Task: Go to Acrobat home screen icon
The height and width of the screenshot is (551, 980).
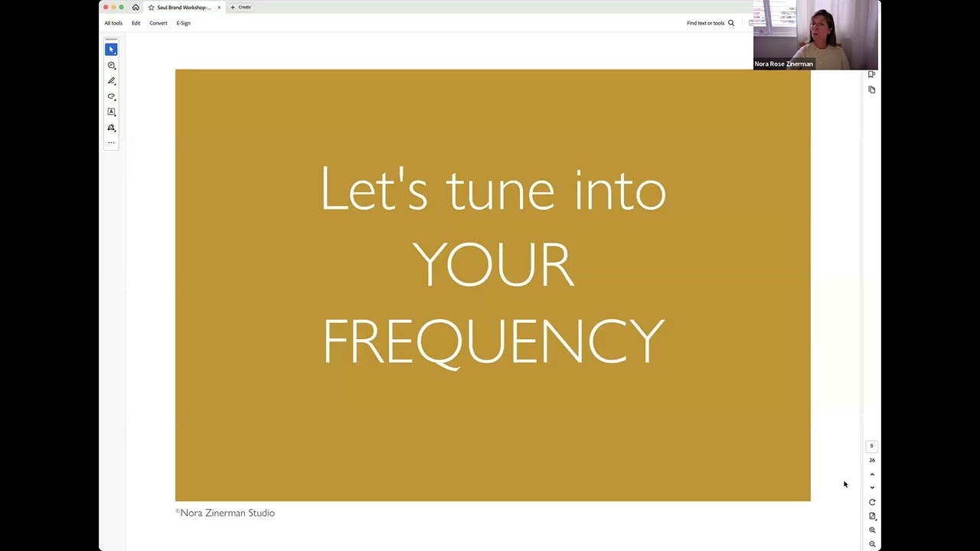Action: pos(136,7)
